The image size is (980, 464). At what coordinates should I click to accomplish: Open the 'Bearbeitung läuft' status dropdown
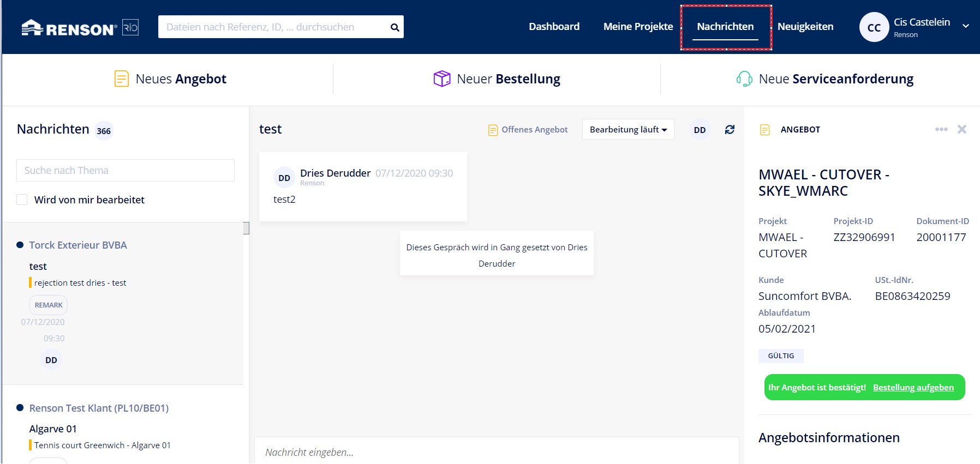pyautogui.click(x=628, y=130)
